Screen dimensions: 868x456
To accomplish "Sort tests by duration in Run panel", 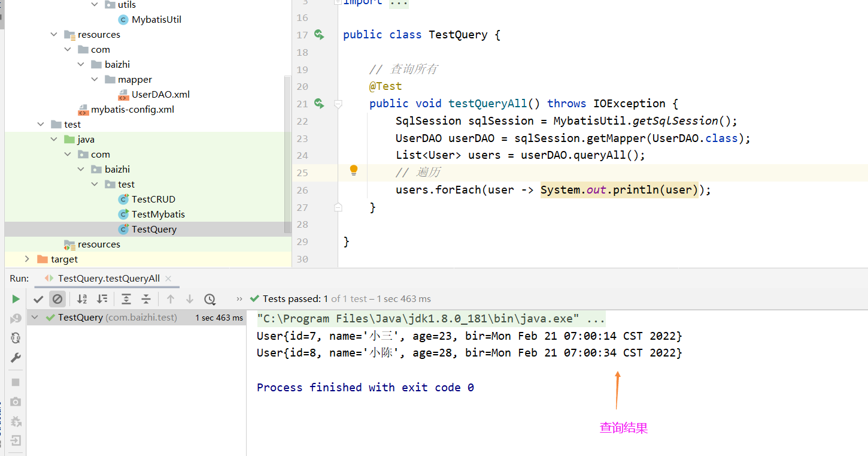I will click(x=102, y=299).
